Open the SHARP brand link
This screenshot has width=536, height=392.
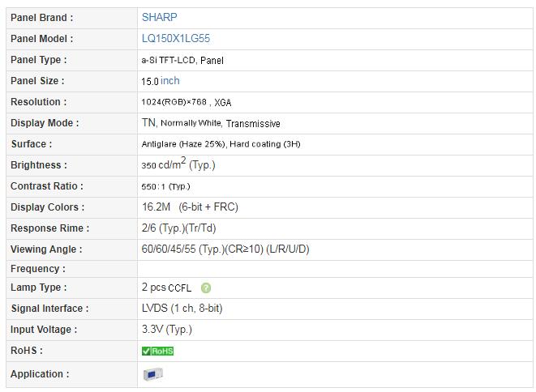tap(159, 17)
